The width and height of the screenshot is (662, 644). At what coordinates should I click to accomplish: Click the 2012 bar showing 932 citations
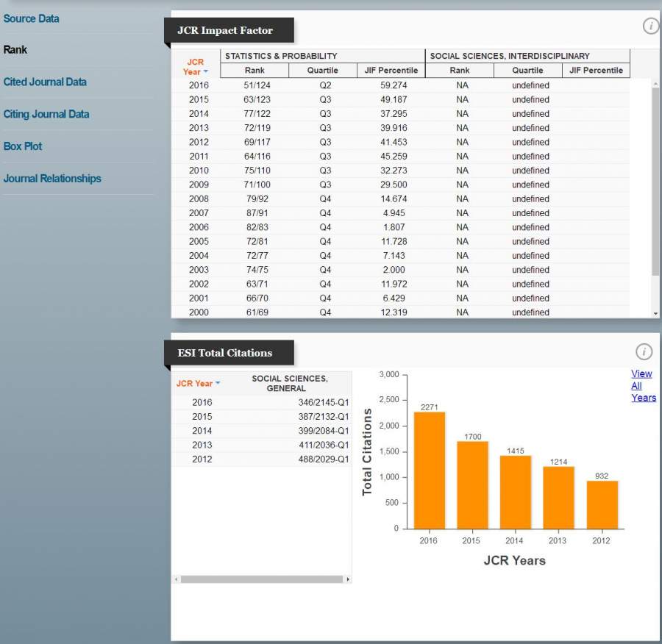tap(601, 504)
